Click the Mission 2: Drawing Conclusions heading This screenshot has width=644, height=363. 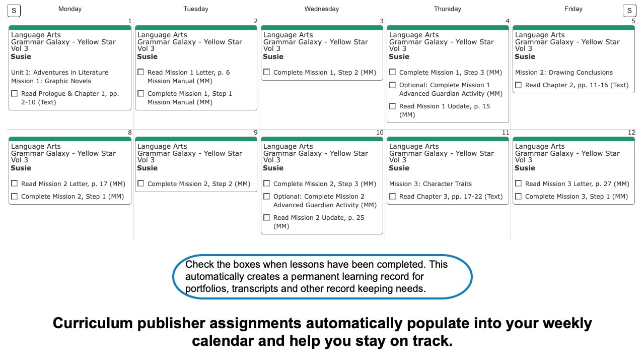coord(564,73)
